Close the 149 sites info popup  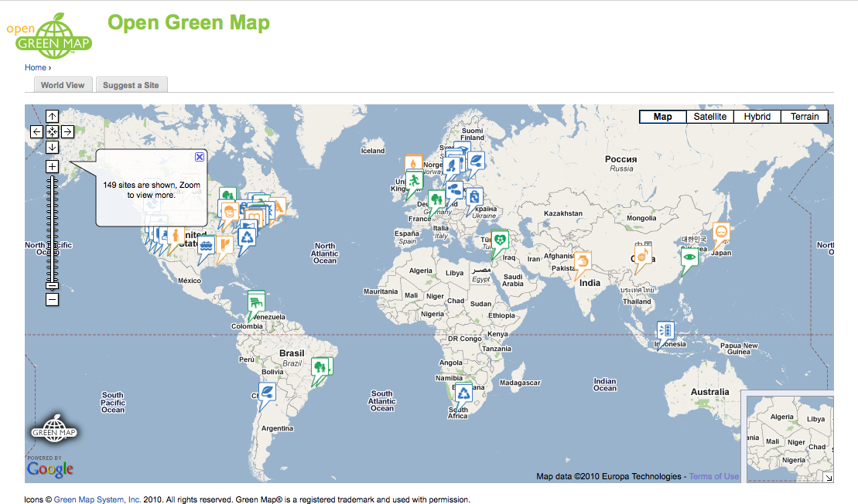200,157
